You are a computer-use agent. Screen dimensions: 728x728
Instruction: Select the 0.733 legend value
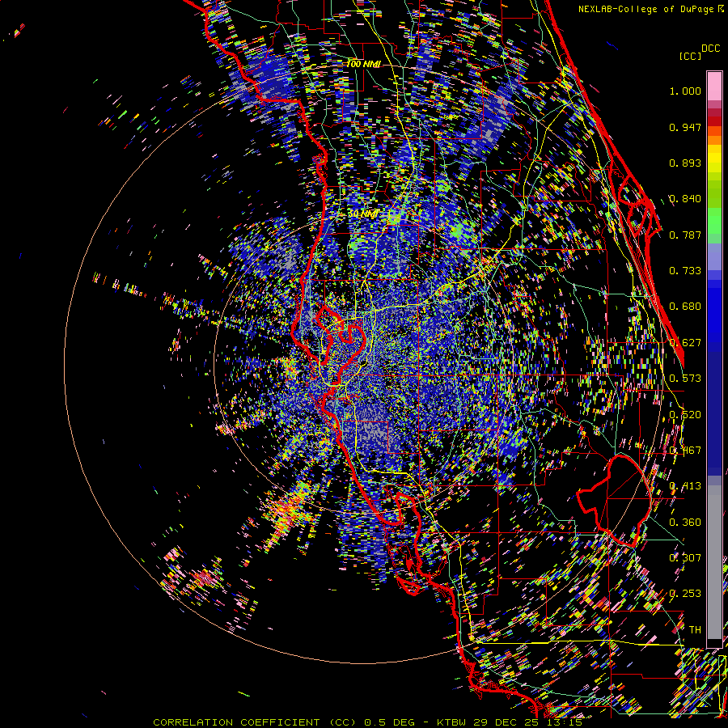(685, 271)
